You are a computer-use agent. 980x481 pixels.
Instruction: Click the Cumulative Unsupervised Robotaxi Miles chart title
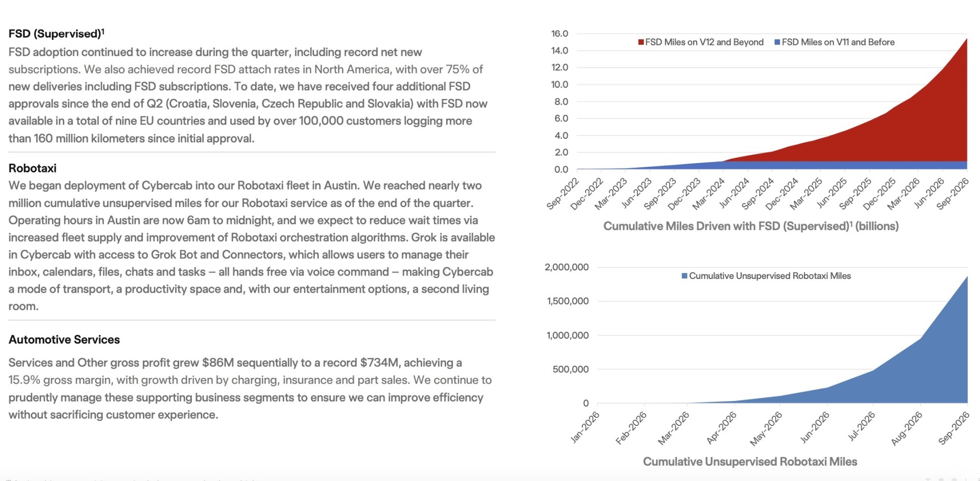pos(750,462)
